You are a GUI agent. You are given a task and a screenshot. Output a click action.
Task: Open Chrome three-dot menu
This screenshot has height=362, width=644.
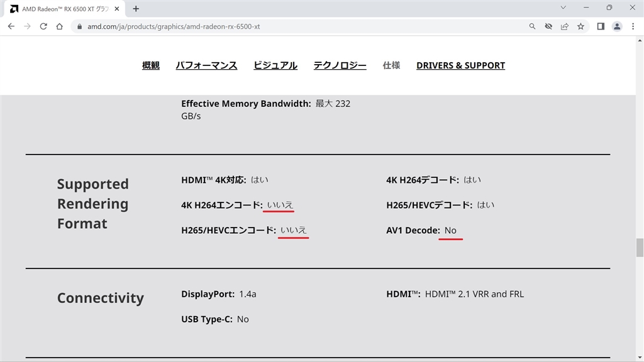point(633,26)
